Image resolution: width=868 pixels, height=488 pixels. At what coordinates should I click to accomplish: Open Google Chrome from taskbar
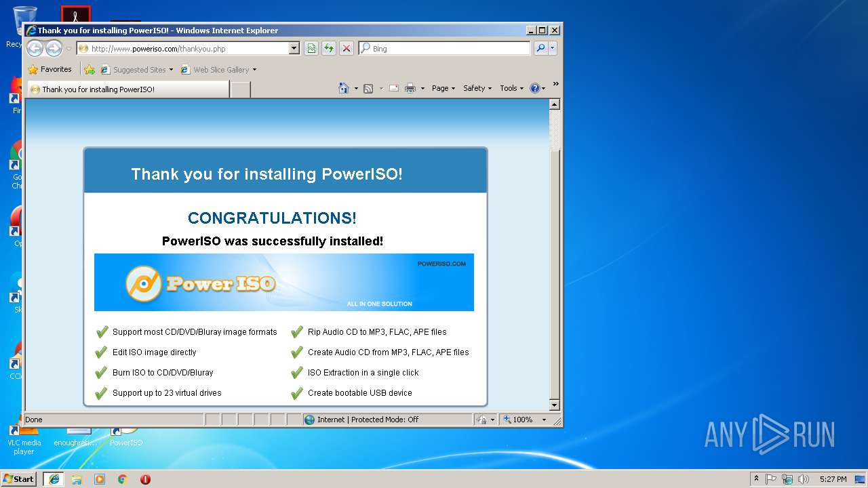123,479
